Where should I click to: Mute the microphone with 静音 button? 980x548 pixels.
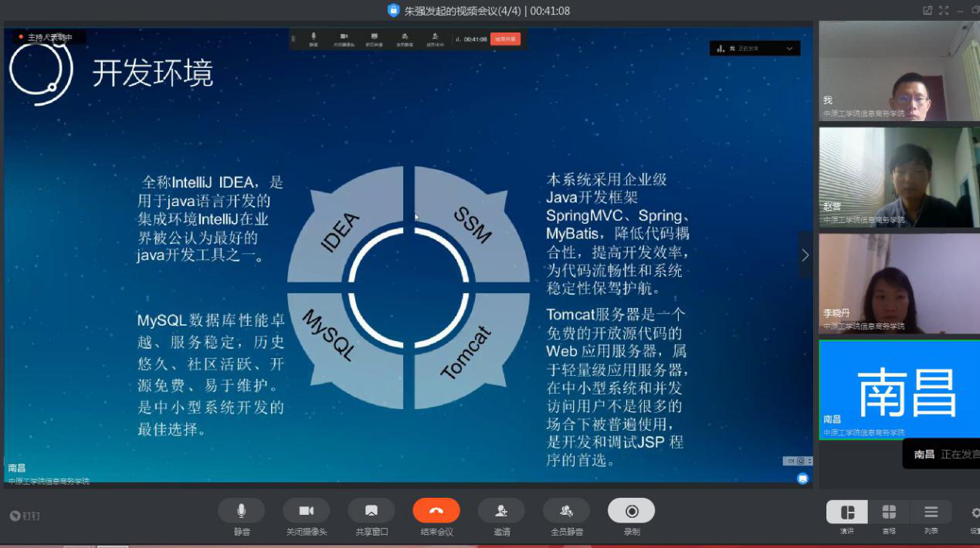(x=241, y=511)
